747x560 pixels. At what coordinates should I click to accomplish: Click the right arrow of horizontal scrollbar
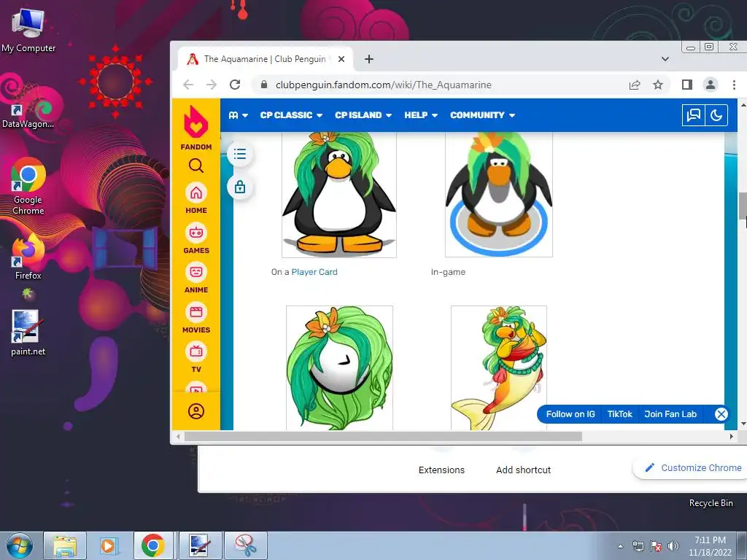732,436
